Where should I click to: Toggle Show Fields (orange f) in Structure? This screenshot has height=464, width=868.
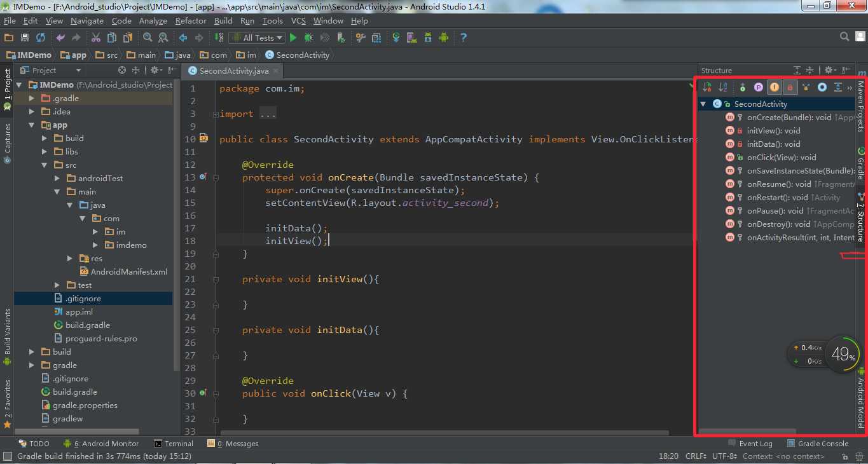point(774,87)
